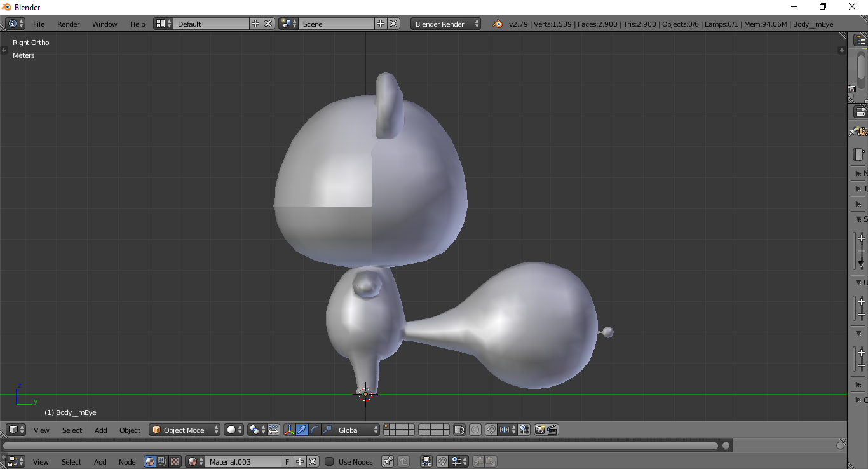Toggle snap during transform magnet
The image size is (868, 469).
(x=491, y=430)
